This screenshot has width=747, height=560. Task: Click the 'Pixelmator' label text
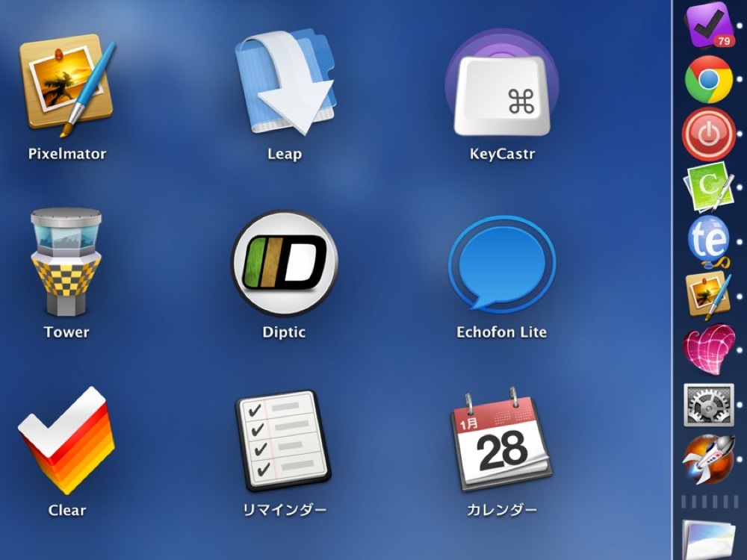66,154
